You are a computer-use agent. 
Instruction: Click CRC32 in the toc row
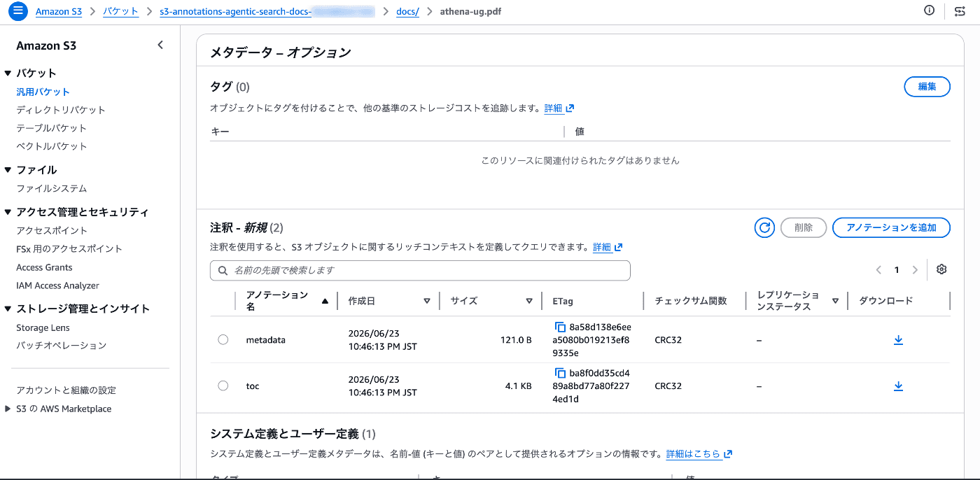pos(668,386)
